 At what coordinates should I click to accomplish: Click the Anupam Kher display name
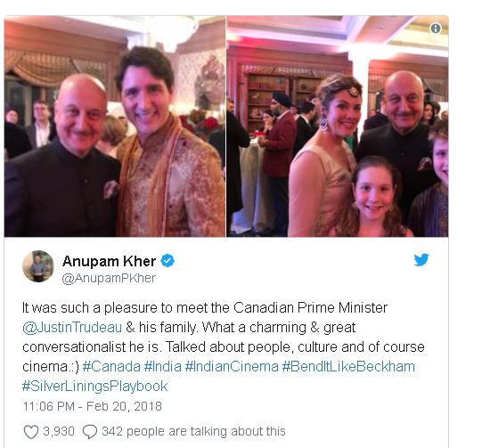point(109,261)
